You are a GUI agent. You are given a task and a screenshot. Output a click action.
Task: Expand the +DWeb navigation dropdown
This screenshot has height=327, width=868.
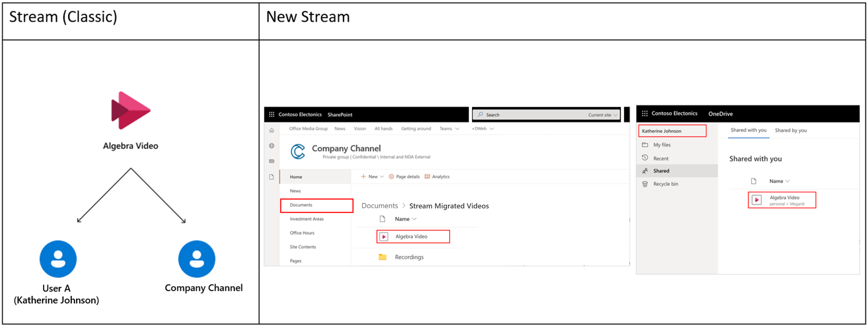492,129
